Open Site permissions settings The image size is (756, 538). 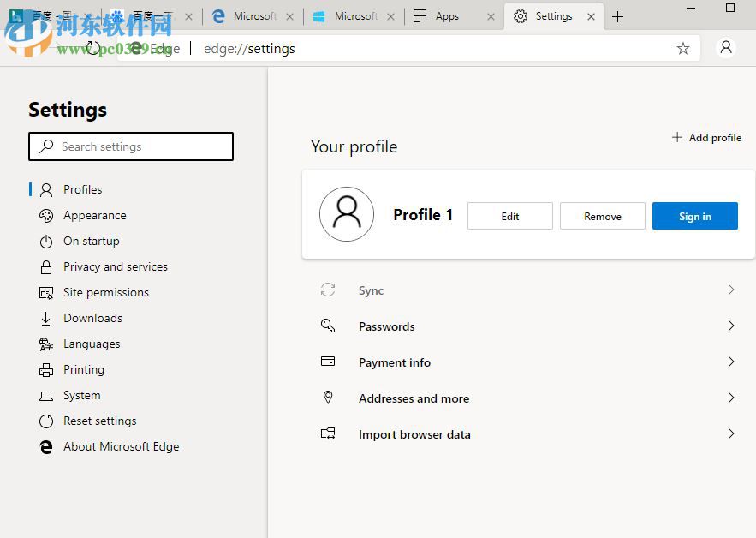click(x=106, y=292)
